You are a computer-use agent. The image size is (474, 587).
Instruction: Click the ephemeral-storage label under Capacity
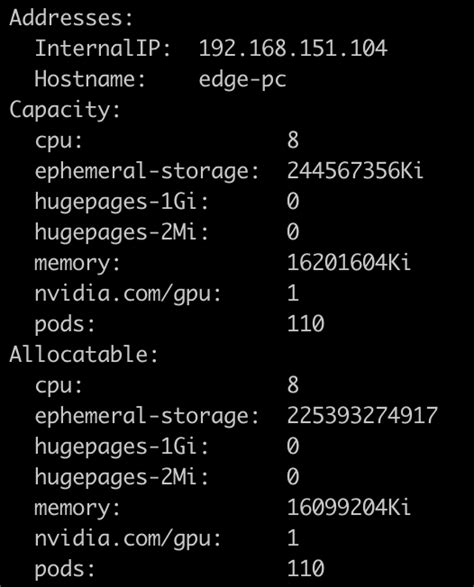click(147, 172)
